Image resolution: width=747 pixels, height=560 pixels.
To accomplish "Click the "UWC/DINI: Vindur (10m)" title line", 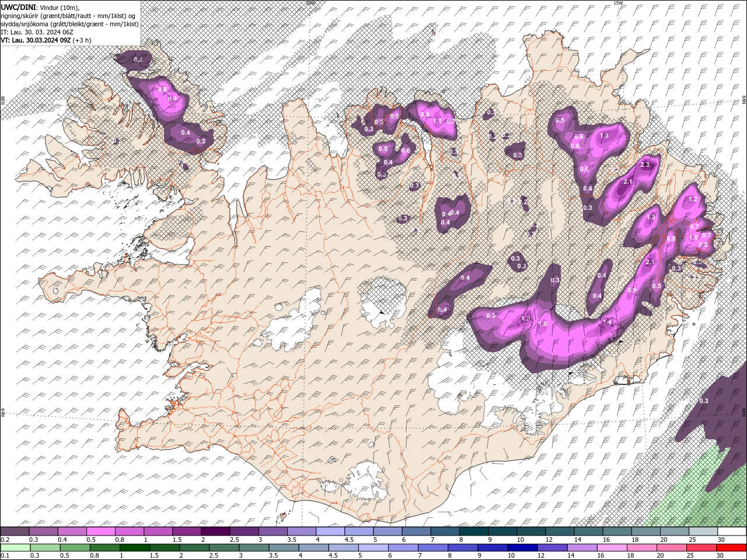I will tap(40, 7).
